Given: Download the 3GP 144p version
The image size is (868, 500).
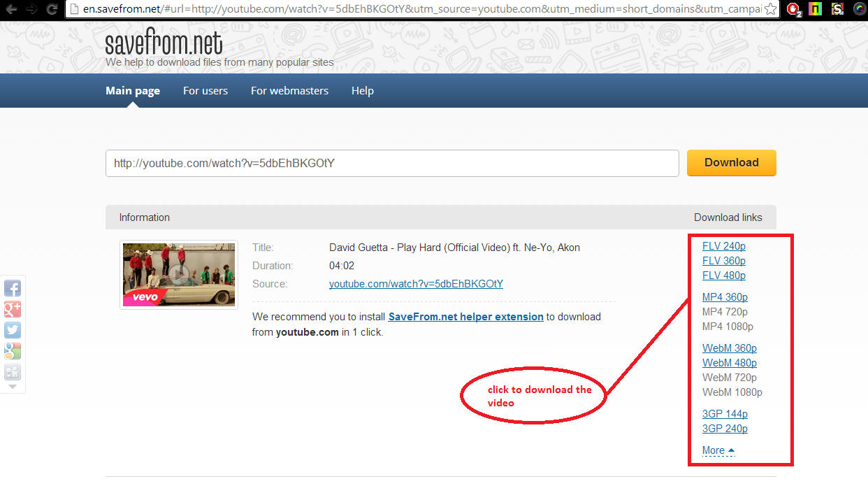Looking at the screenshot, I should pos(725,414).
